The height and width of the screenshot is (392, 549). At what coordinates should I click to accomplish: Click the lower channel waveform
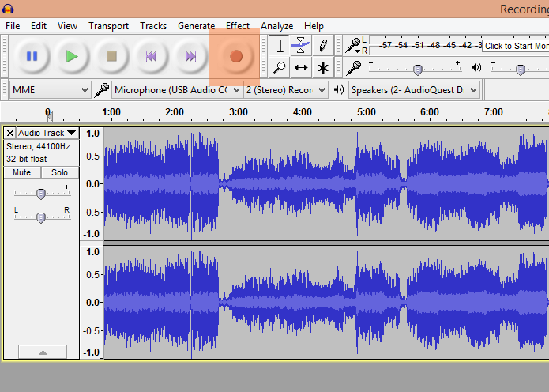tap(326, 303)
